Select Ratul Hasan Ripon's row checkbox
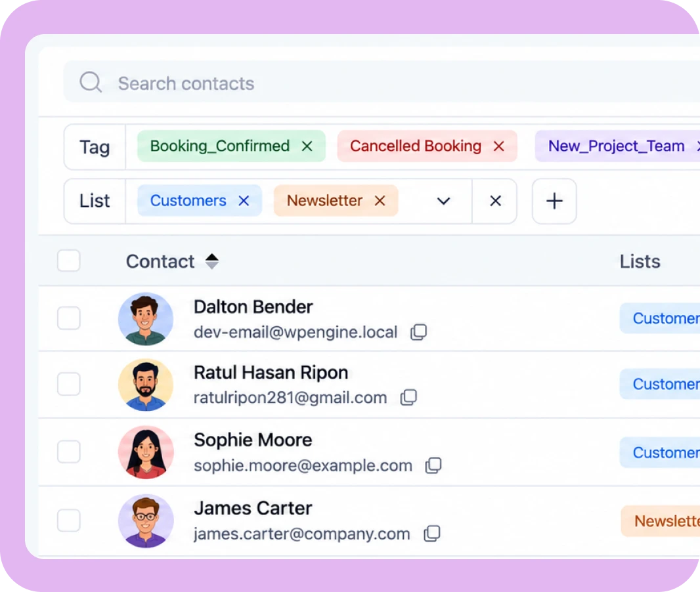Image resolution: width=700 pixels, height=592 pixels. click(69, 384)
